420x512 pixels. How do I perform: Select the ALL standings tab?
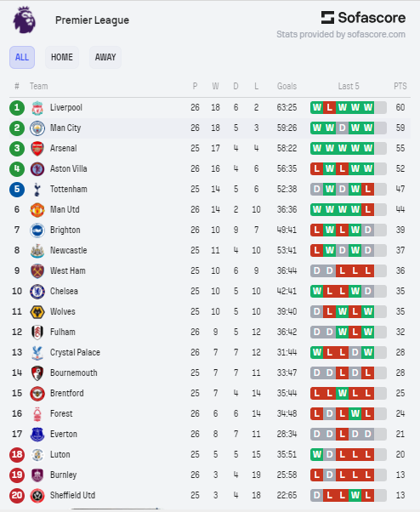click(22, 57)
